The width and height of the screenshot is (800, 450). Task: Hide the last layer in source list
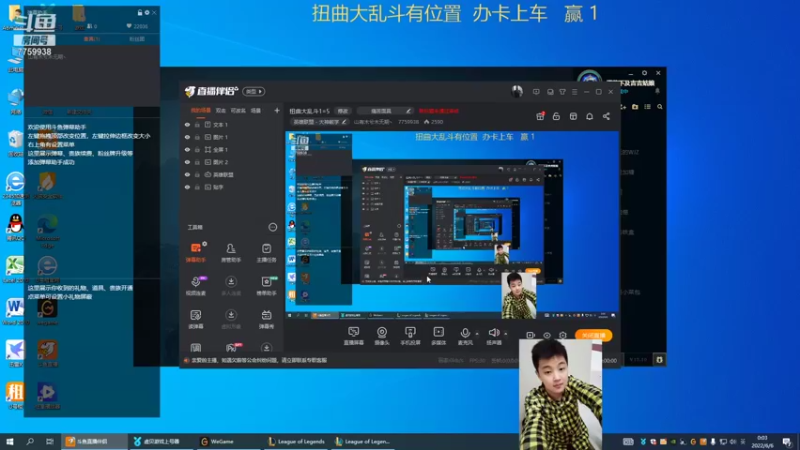pos(187,187)
